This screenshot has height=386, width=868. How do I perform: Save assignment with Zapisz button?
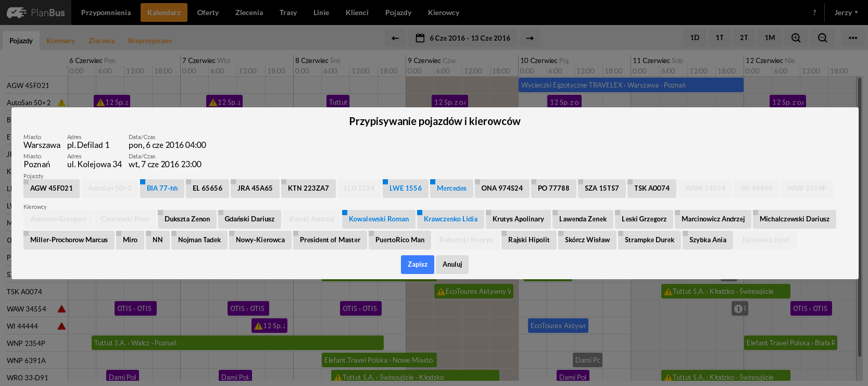[x=418, y=265]
